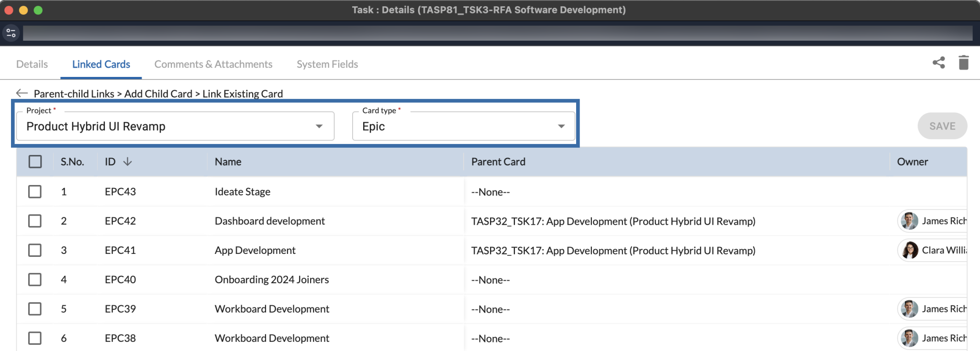Image resolution: width=980 pixels, height=351 pixels.
Task: Click the back arrow beside Parent-child Links
Action: (22, 93)
